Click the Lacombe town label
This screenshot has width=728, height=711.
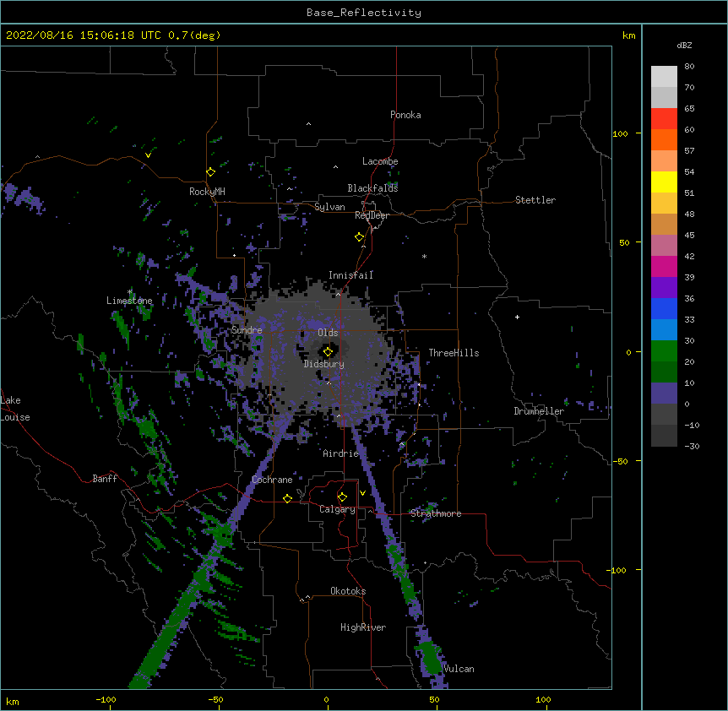[380, 161]
